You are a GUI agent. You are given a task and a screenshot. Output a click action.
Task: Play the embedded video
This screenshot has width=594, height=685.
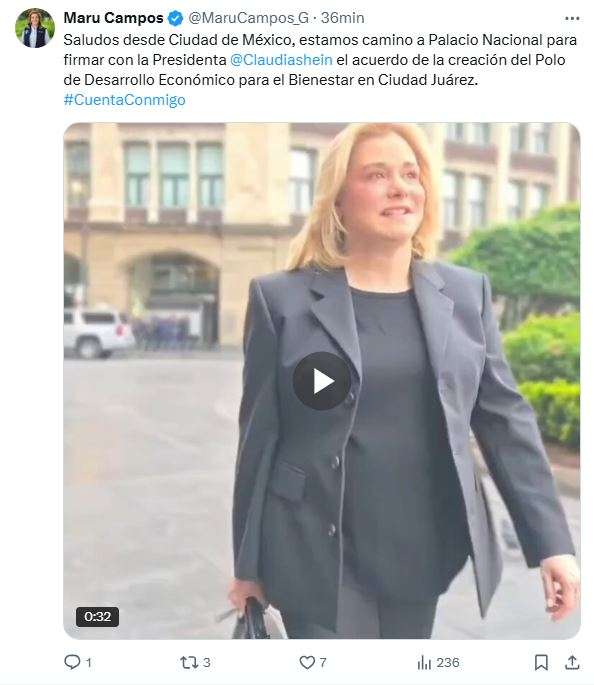coord(321,381)
